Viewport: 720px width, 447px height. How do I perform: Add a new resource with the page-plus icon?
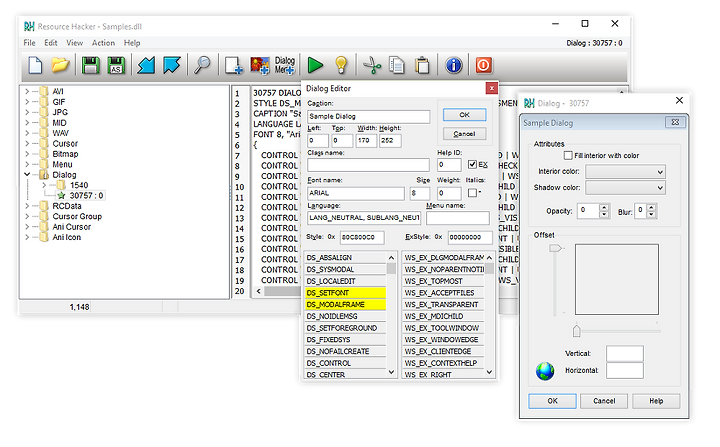[x=233, y=65]
